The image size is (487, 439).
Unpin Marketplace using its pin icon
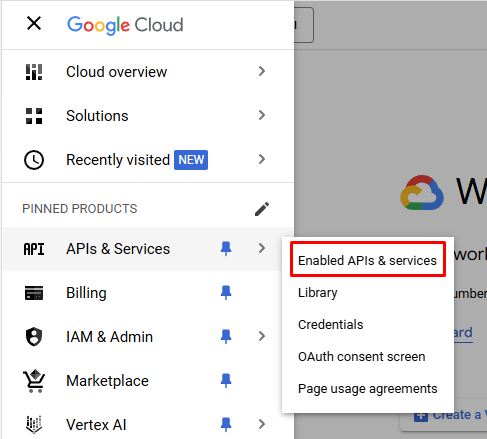pos(226,380)
